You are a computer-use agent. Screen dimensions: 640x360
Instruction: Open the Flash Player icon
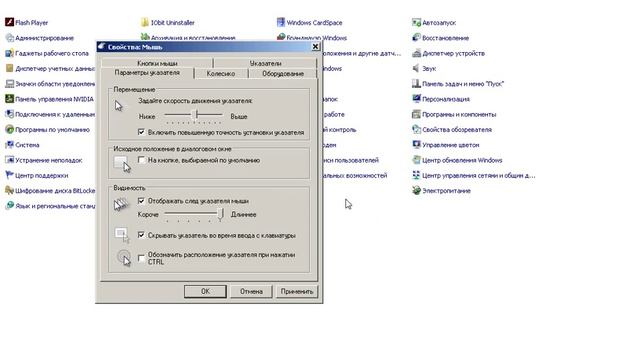pyautogui.click(x=9, y=22)
